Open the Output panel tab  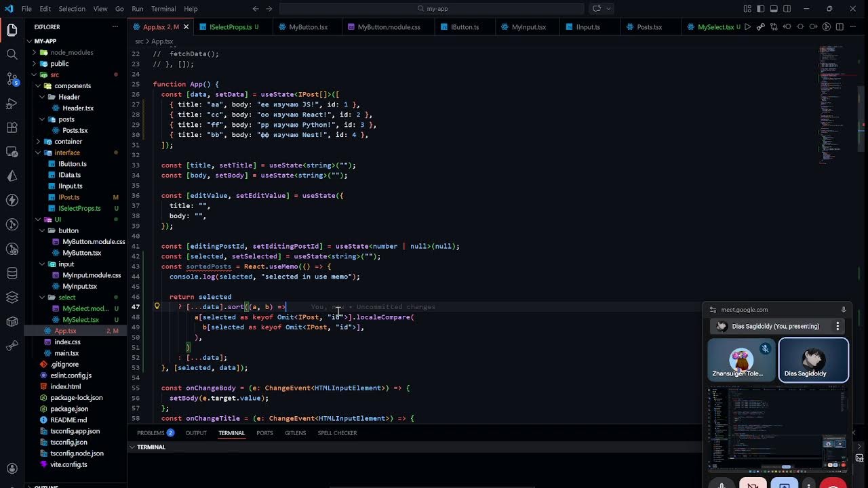tap(196, 433)
